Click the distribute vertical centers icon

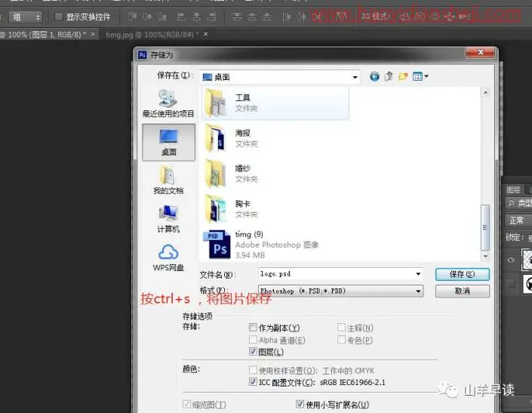click(252, 17)
